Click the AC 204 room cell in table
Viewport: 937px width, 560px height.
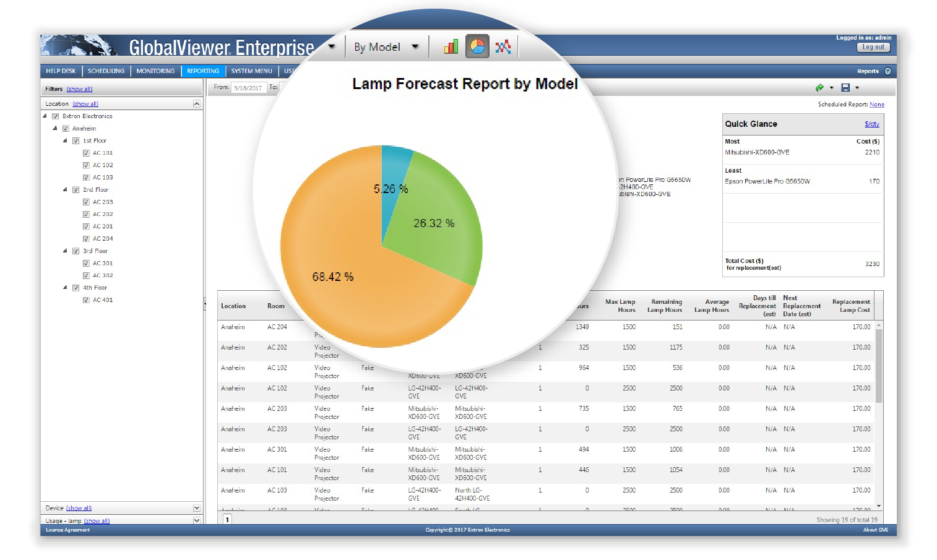277,327
